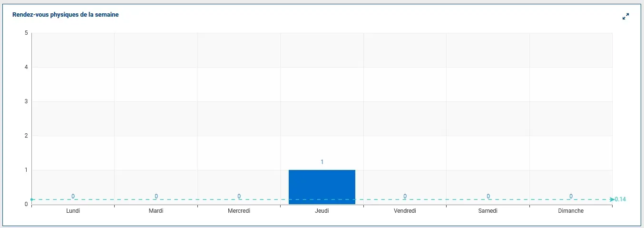The image size is (644, 228).
Task: Click the 0.14 average value label
Action: point(620,199)
